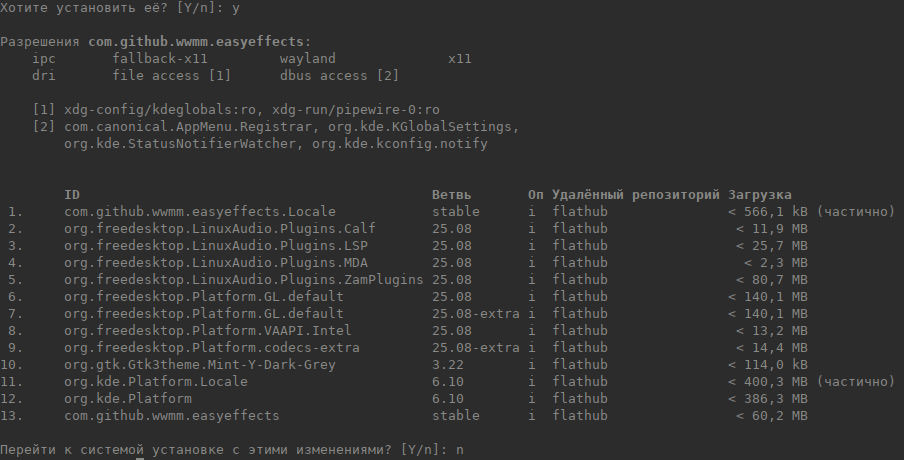Click the Загрузка column header
Image resolution: width=904 pixels, height=460 pixels.
point(760,194)
